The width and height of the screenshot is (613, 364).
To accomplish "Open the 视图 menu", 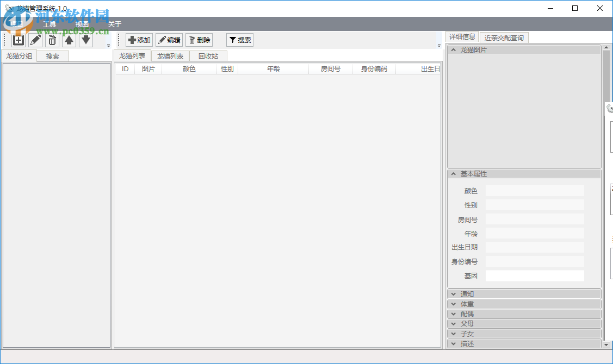I will [81, 24].
